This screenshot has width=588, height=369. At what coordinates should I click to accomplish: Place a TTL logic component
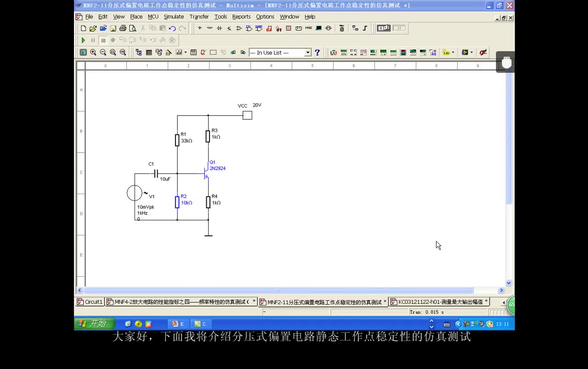249,28
